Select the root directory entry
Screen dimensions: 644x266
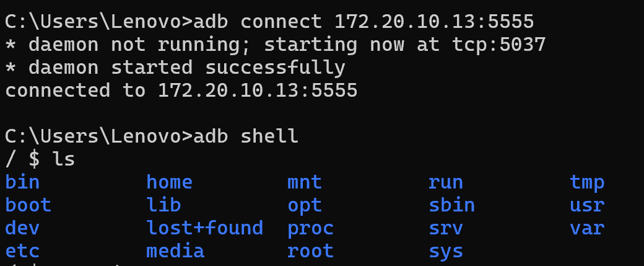click(x=310, y=251)
